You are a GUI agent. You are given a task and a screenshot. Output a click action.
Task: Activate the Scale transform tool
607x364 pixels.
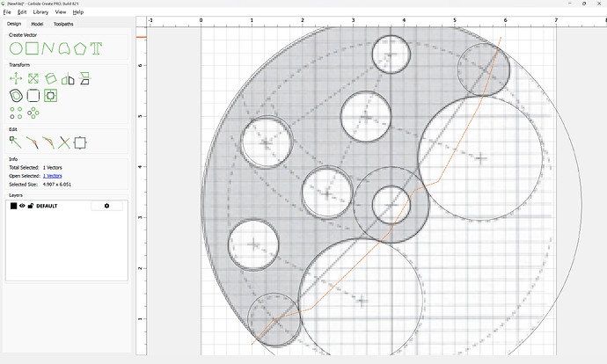tap(33, 78)
